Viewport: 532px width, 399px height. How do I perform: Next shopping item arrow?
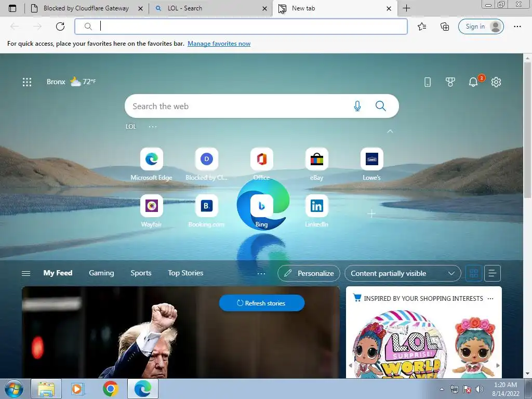pyautogui.click(x=498, y=365)
